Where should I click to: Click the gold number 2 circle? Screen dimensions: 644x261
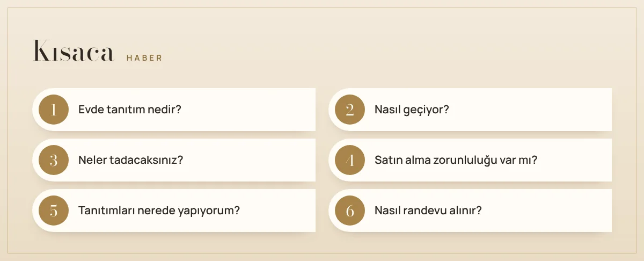click(350, 110)
